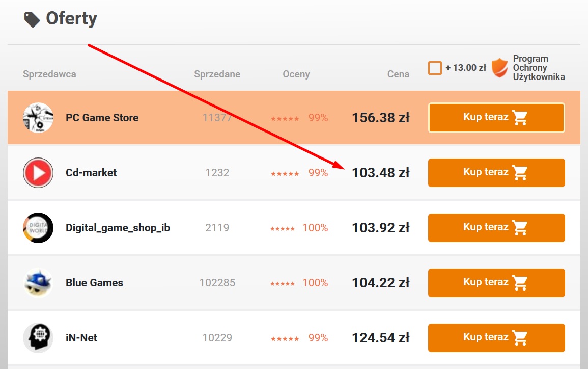This screenshot has width=588, height=369.
Task: Click the Oceny column header
Action: coord(296,74)
